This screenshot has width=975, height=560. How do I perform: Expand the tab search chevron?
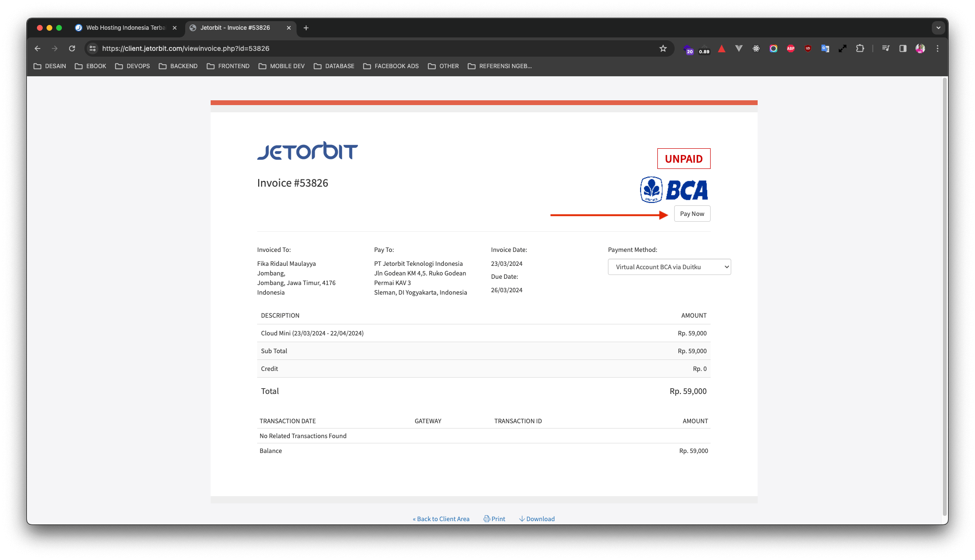[x=939, y=28]
